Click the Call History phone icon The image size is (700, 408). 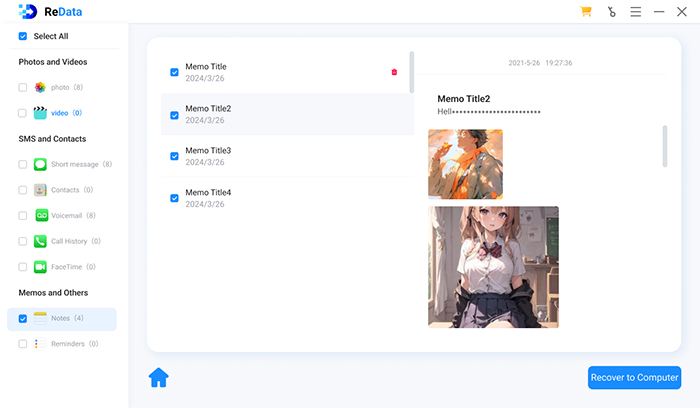click(41, 241)
